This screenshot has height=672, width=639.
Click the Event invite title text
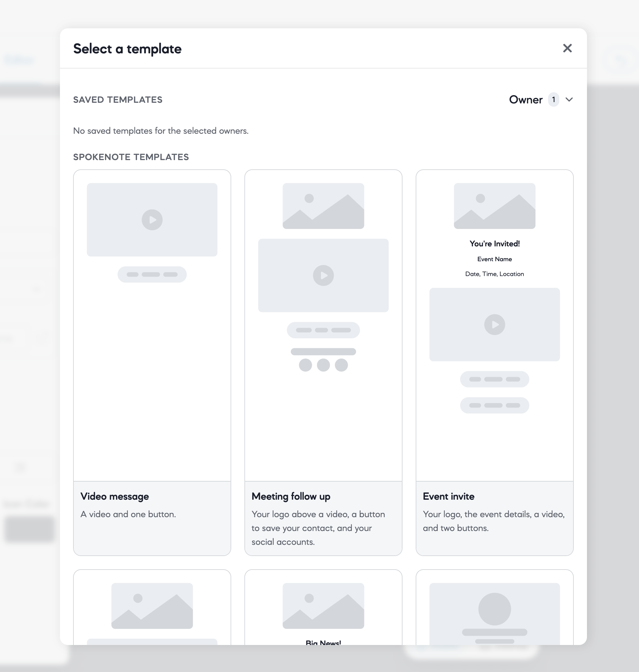point(449,496)
